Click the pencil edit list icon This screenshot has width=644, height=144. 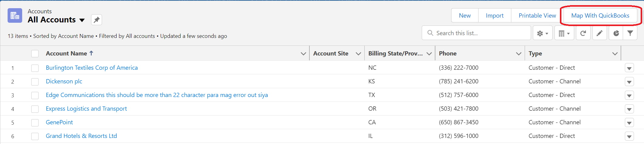click(599, 33)
